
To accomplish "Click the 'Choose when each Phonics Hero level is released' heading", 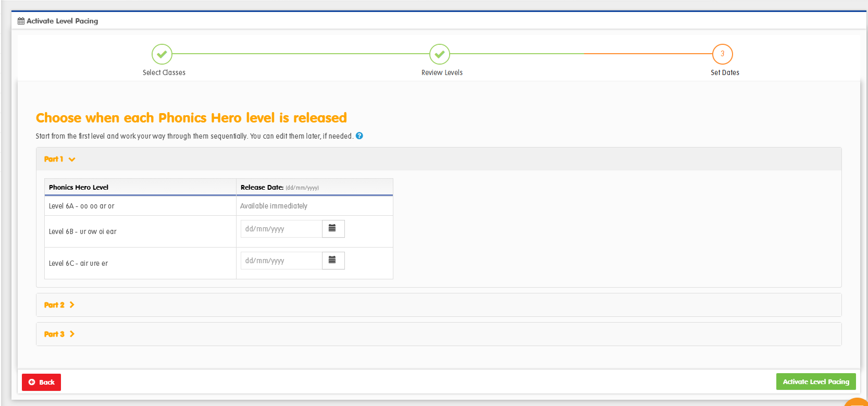I will click(191, 118).
